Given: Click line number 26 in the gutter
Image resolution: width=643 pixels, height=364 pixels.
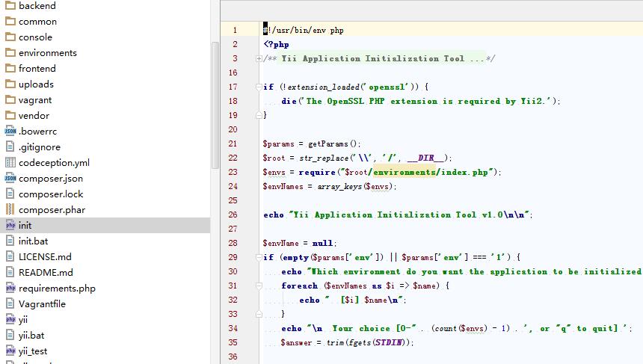Looking at the screenshot, I should pos(233,215).
